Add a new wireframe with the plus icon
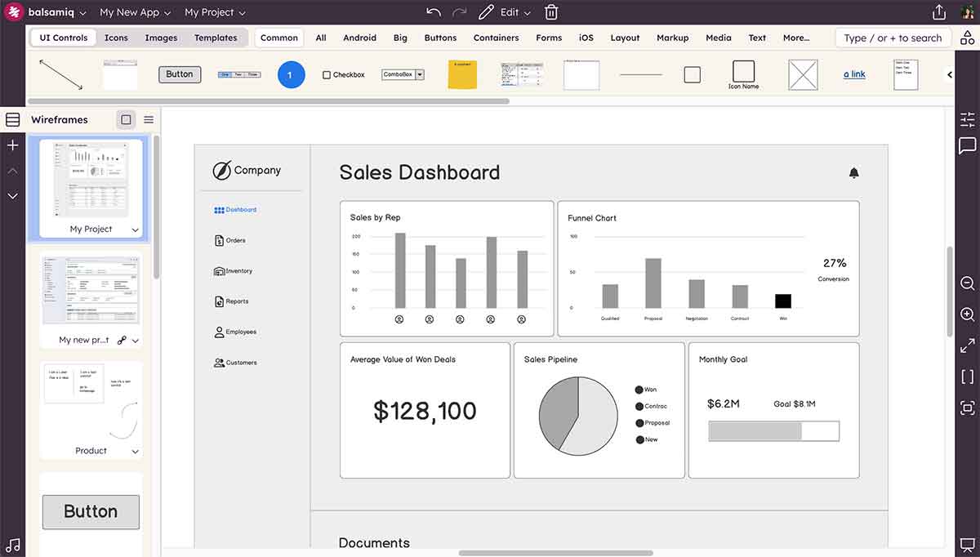 coord(12,145)
